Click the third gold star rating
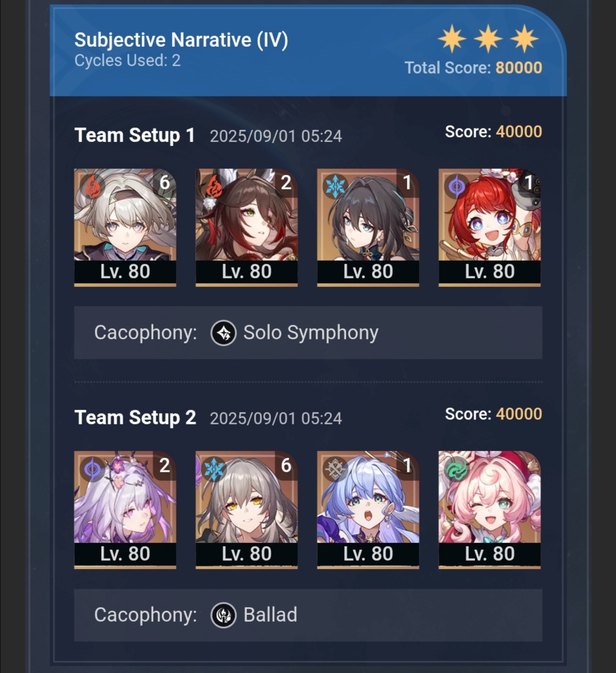 pos(525,39)
